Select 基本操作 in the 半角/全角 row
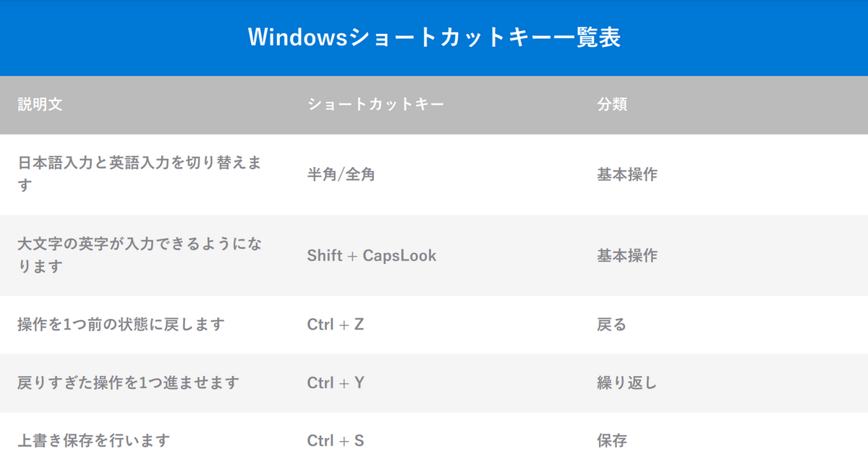868x454 pixels. point(626,174)
